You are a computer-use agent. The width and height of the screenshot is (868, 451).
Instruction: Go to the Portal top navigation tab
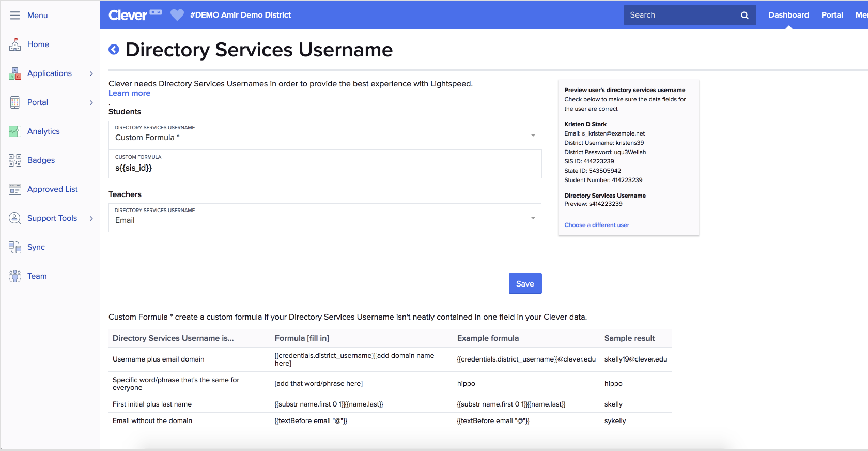pyautogui.click(x=832, y=15)
